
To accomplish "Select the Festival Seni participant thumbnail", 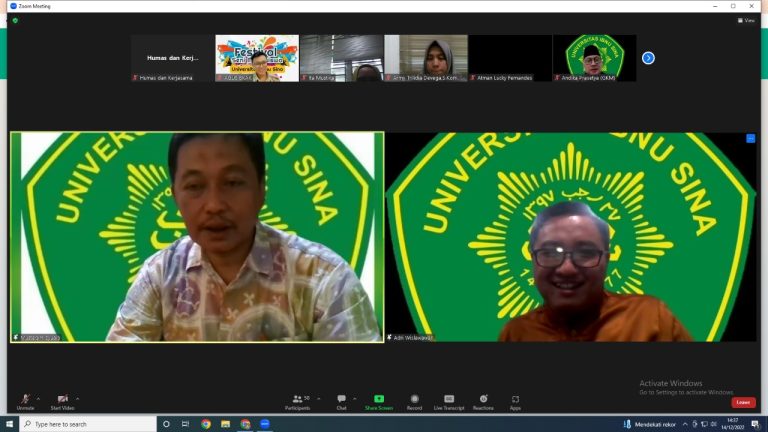I will 257,58.
